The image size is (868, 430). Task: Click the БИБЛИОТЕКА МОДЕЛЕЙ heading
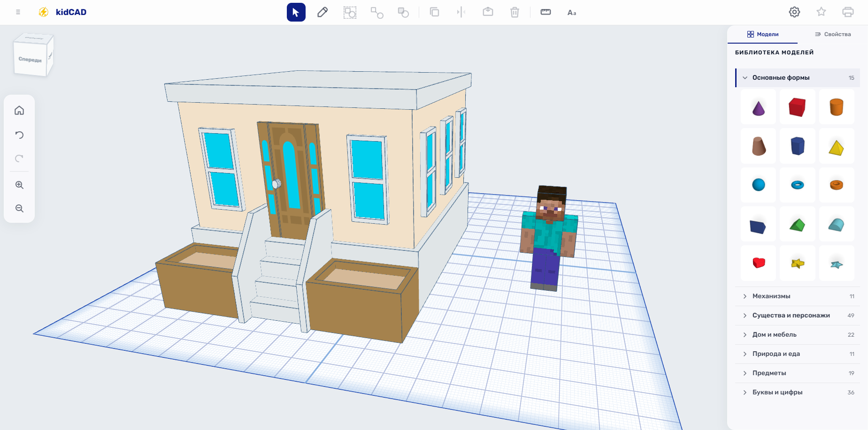click(x=775, y=53)
